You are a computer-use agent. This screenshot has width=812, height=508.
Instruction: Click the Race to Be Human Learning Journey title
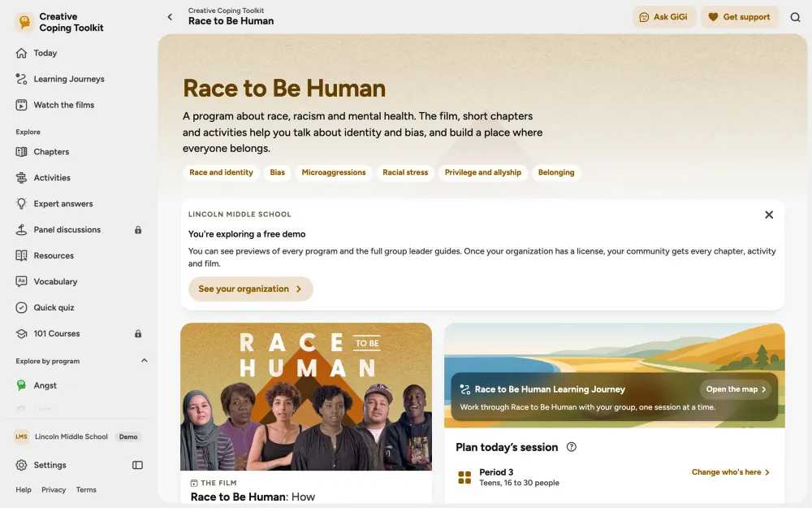pos(550,389)
